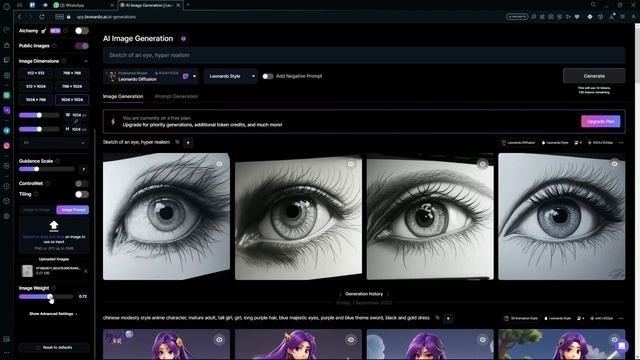Remove the uploaded image with X

tap(85, 271)
